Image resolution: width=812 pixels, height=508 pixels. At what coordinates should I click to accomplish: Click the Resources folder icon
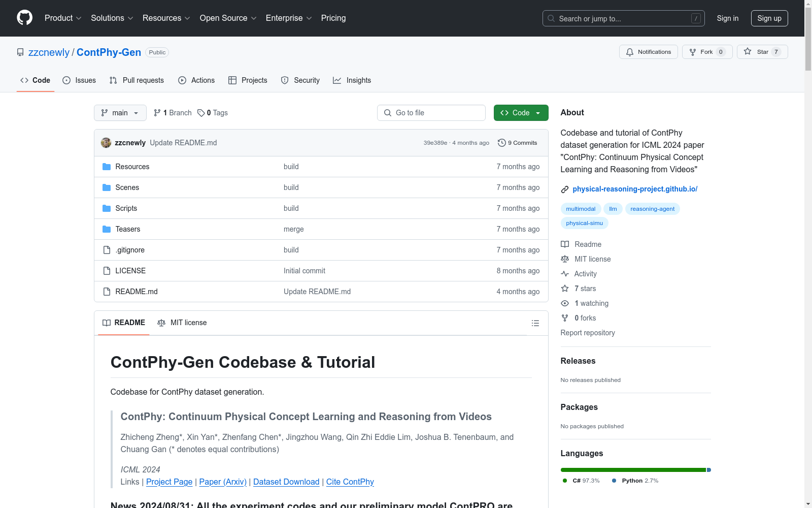click(x=107, y=167)
